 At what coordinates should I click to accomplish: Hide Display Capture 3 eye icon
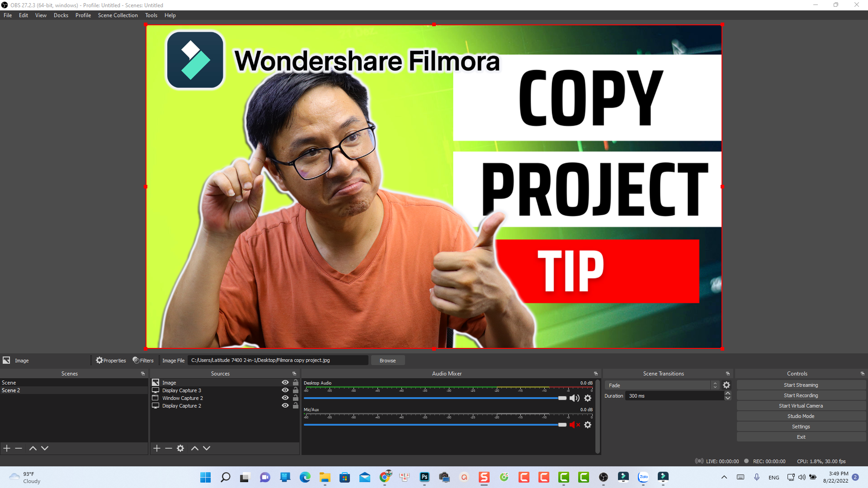pos(285,390)
